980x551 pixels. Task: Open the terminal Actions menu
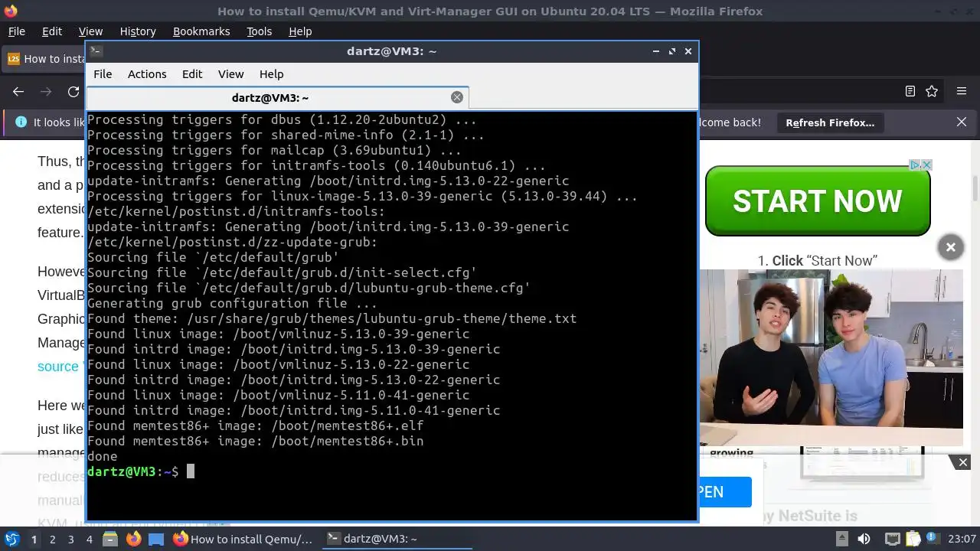(147, 74)
